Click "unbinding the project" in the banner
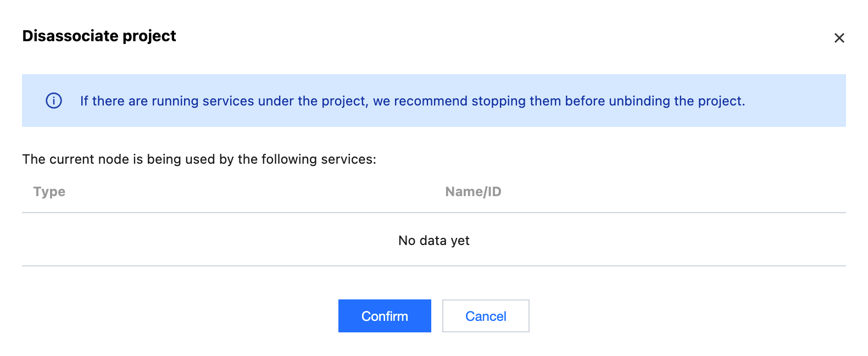868x356 pixels. pos(676,101)
